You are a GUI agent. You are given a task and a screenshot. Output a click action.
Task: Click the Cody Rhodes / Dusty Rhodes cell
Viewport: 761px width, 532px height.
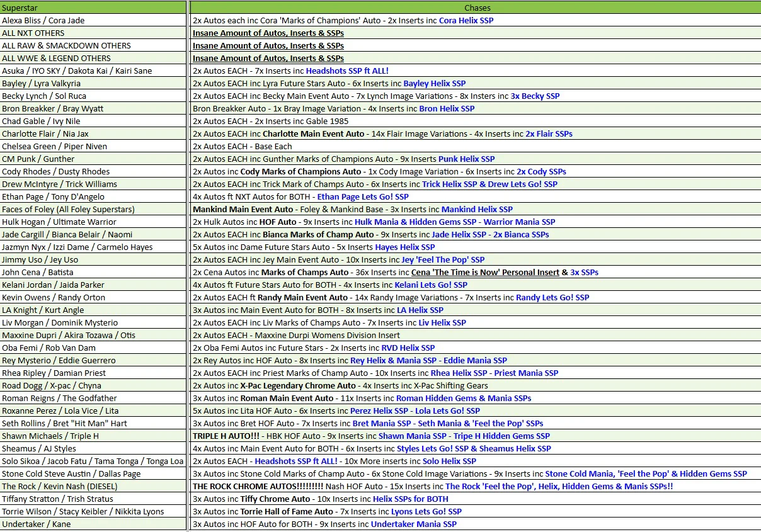tap(93, 171)
